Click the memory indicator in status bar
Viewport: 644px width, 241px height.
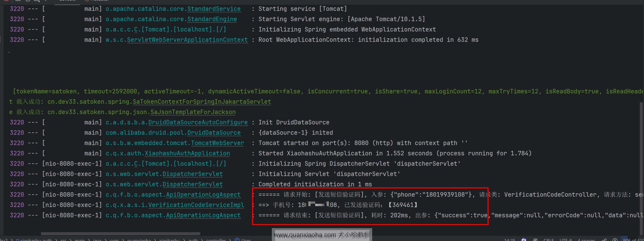tap(632, 239)
